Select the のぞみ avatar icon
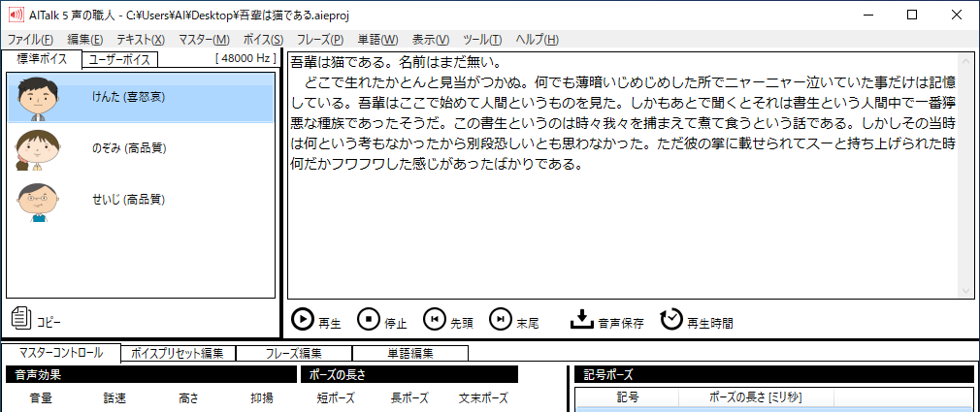The width and height of the screenshot is (980, 412). click(38, 150)
